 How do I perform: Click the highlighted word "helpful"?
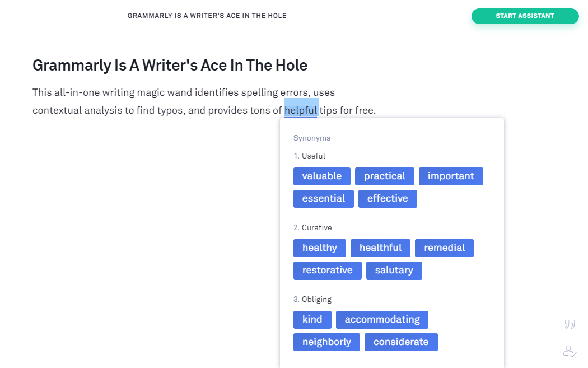coord(301,110)
